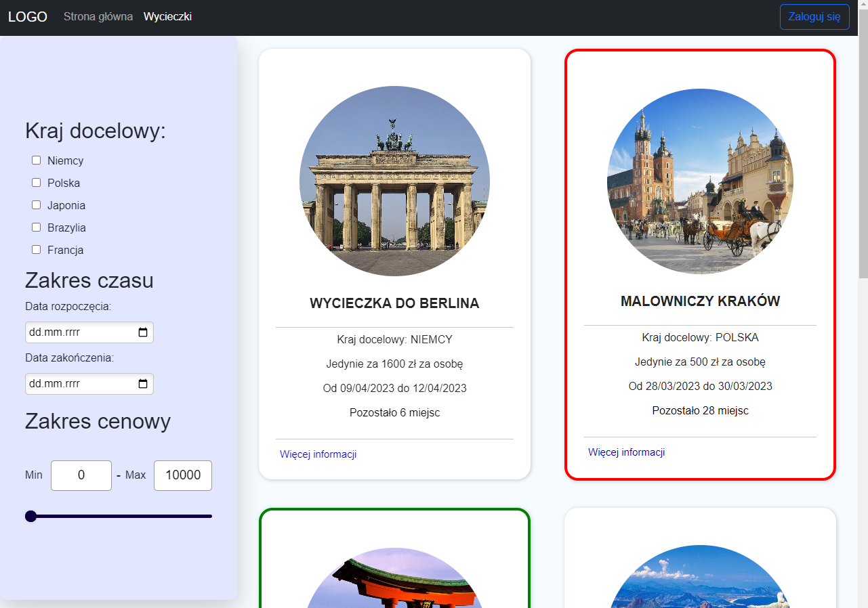Open Więcej informacji for Kraków trip

click(626, 452)
